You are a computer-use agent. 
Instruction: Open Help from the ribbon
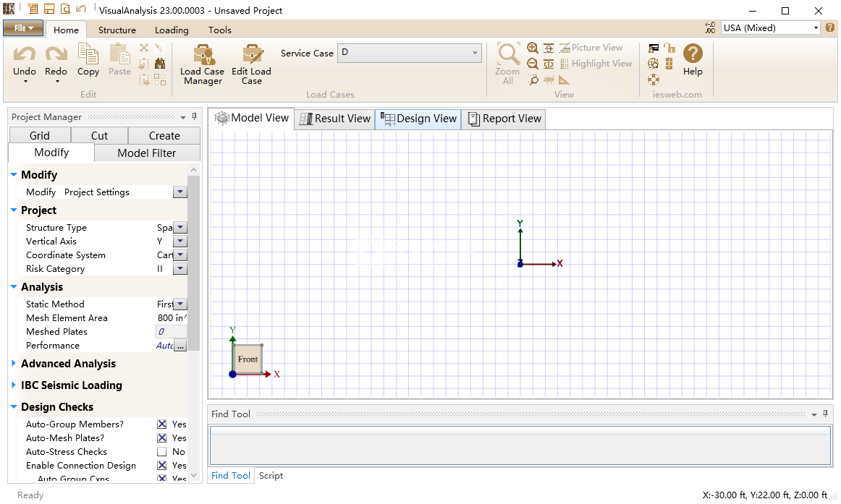(x=693, y=59)
